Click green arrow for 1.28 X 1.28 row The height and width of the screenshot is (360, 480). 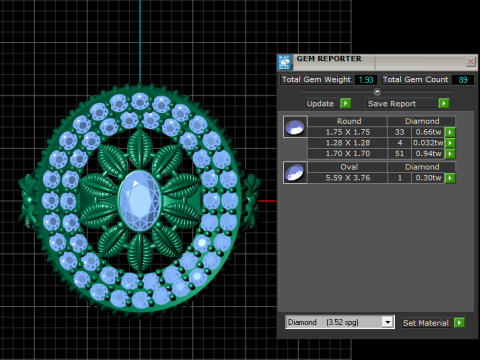coord(450,143)
